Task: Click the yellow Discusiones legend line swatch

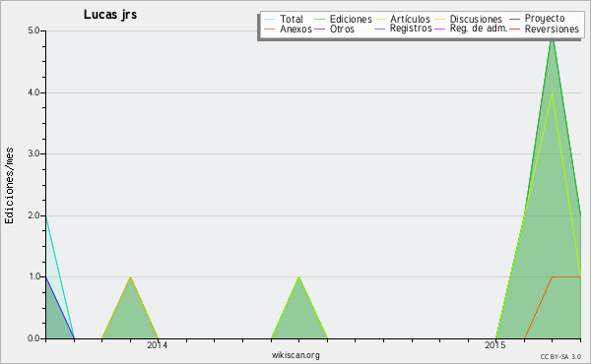Action: (440, 19)
